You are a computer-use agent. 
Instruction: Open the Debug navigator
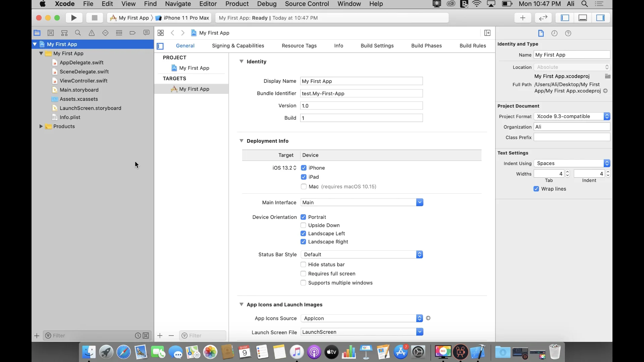coord(119,33)
